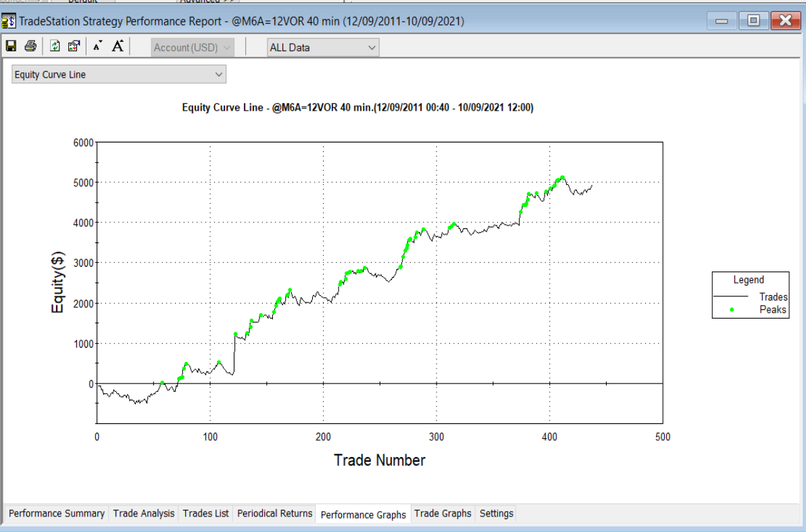
Task: Maximize the Strategy Performance Report window
Action: coord(753,20)
